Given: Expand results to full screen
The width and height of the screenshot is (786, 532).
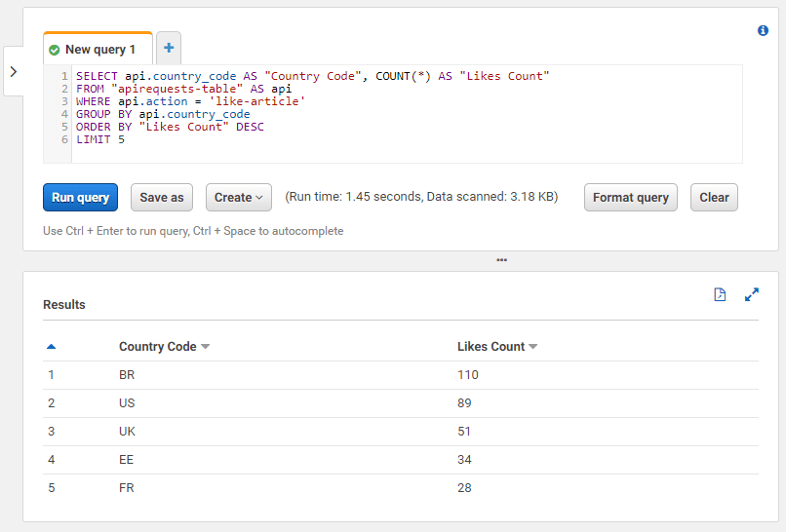Looking at the screenshot, I should [x=752, y=294].
